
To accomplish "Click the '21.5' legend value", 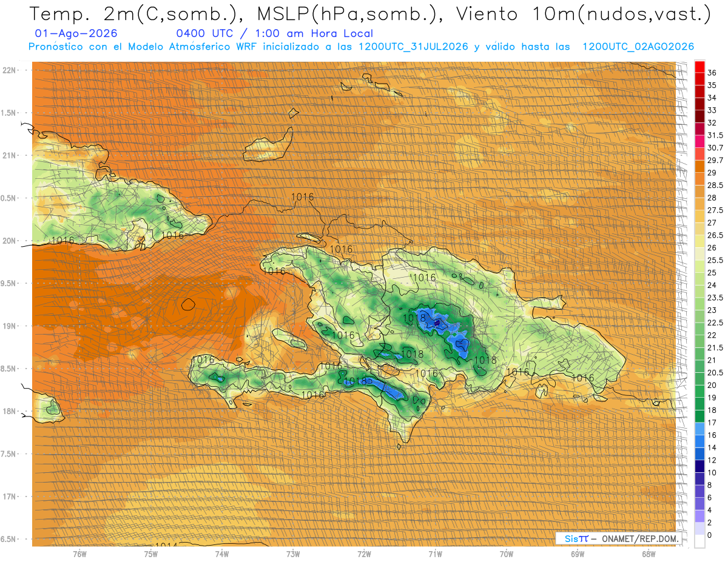I will [x=715, y=347].
